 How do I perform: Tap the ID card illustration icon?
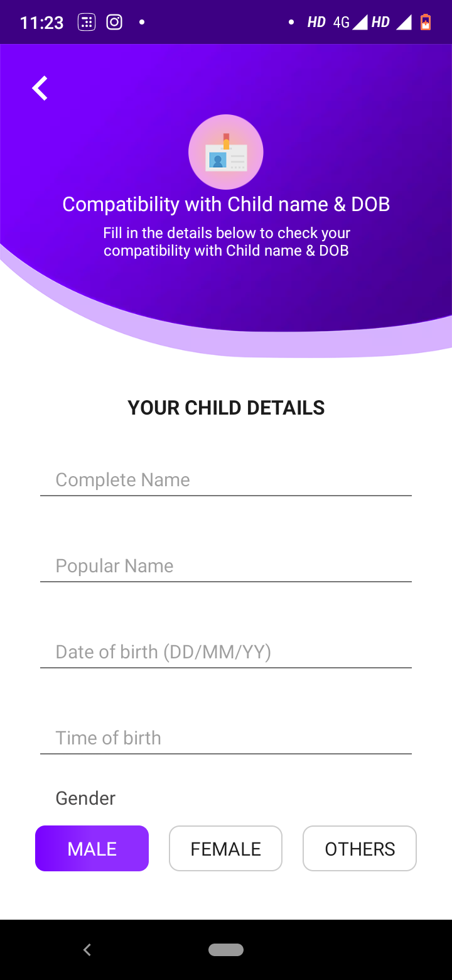[x=226, y=152]
